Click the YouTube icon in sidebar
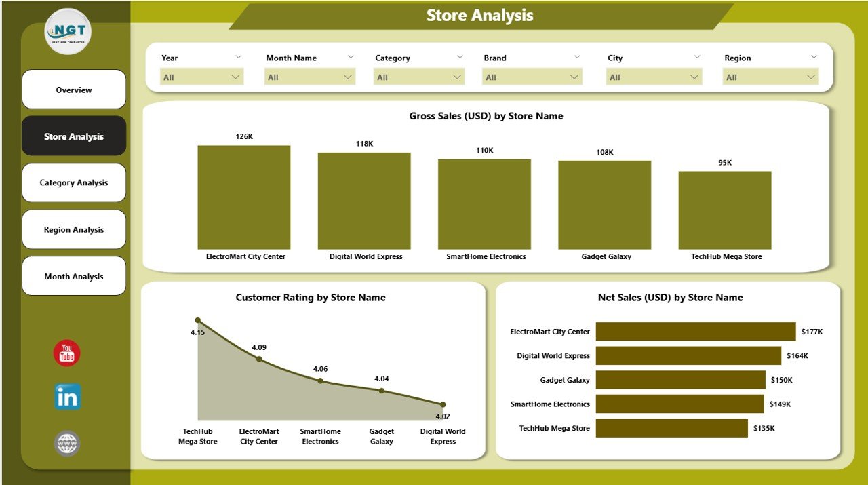Image resolution: width=868 pixels, height=485 pixels. click(66, 353)
